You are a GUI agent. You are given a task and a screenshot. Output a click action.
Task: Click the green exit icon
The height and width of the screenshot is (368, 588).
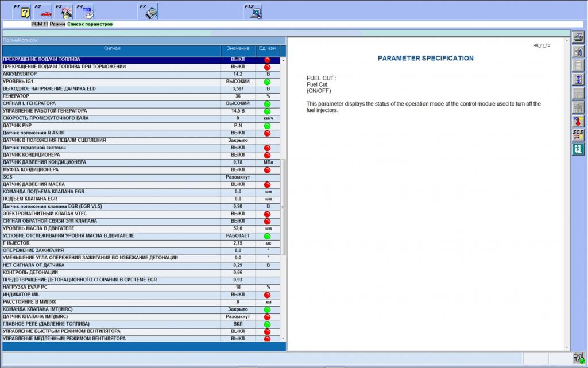click(x=578, y=149)
